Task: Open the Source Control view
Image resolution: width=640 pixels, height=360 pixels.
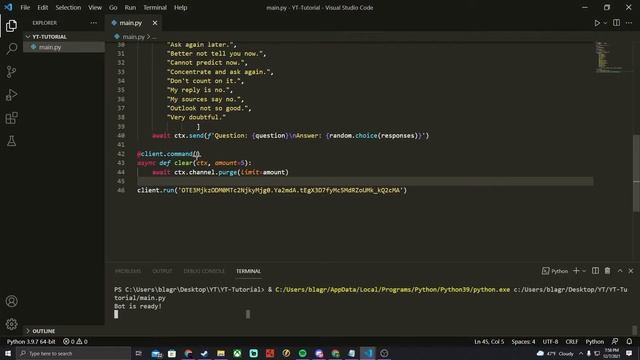Action: point(11,72)
